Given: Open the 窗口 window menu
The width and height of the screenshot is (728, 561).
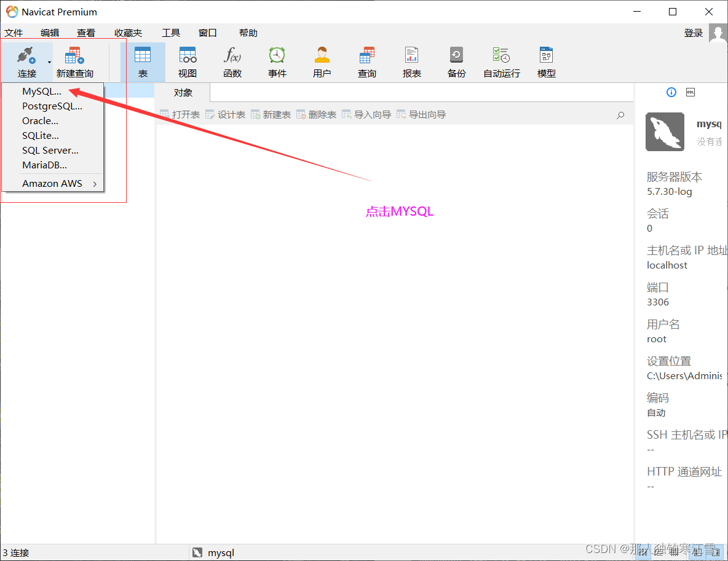Looking at the screenshot, I should [208, 33].
